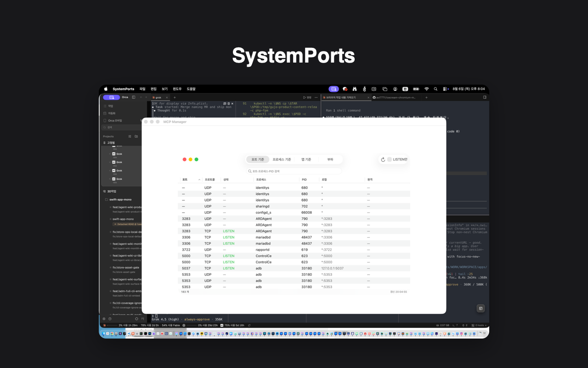Viewport: 588px width, 368px height.
Task: Select the rapportd row on port 3722
Action: point(294,250)
